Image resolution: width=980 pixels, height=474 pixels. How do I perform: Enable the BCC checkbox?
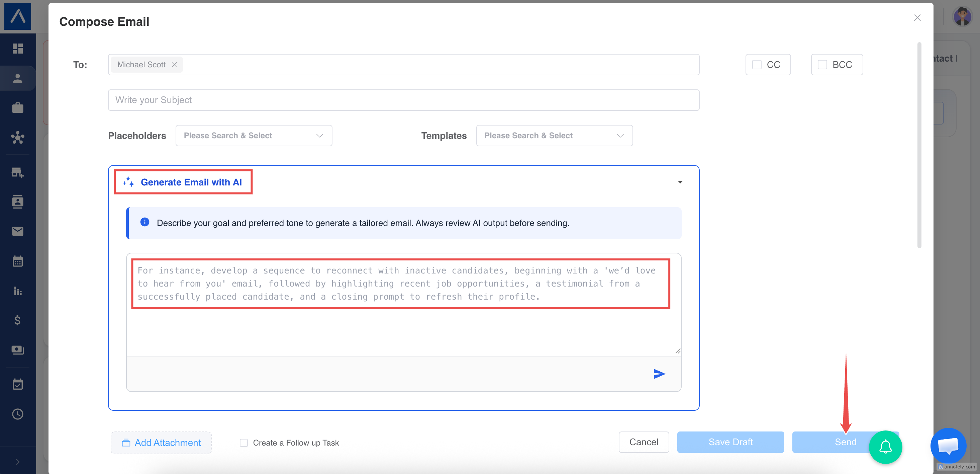(822, 65)
